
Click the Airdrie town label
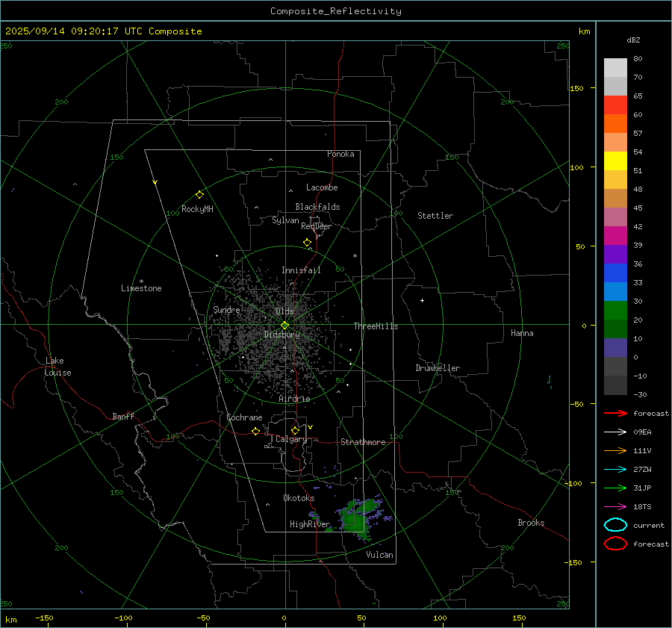[294, 399]
